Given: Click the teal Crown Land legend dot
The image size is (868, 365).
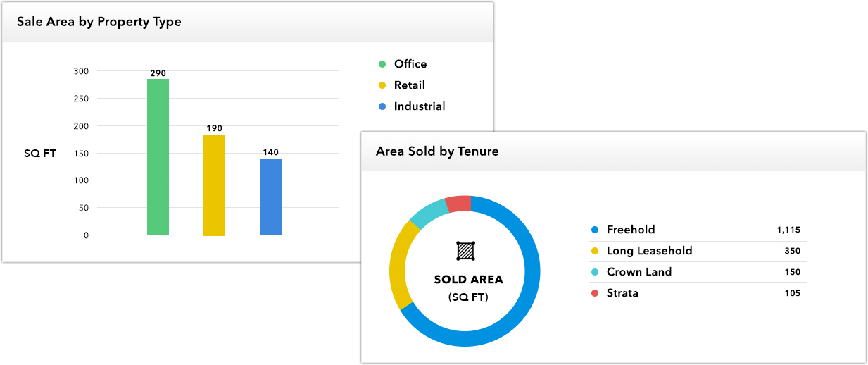Looking at the screenshot, I should coord(595,272).
